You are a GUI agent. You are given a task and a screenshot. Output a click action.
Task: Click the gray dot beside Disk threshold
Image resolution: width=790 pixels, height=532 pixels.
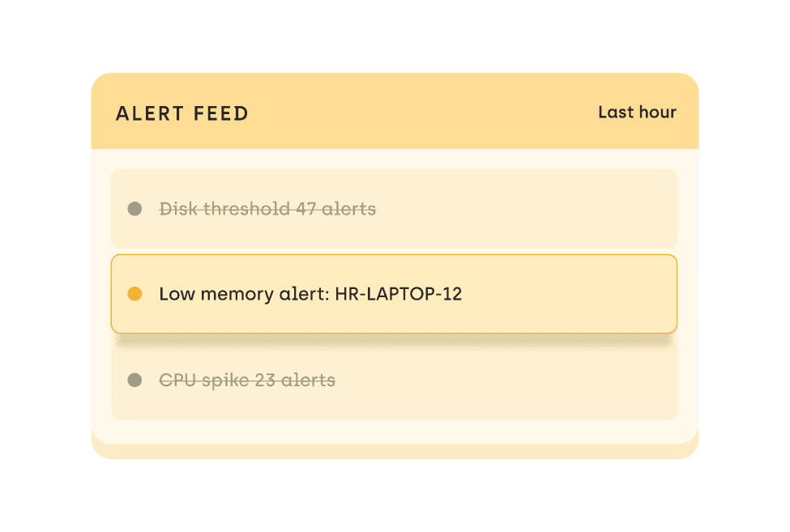[x=135, y=208]
